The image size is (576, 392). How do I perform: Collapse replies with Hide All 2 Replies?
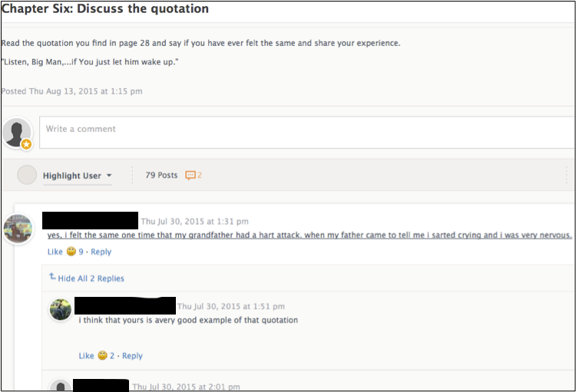(x=91, y=278)
